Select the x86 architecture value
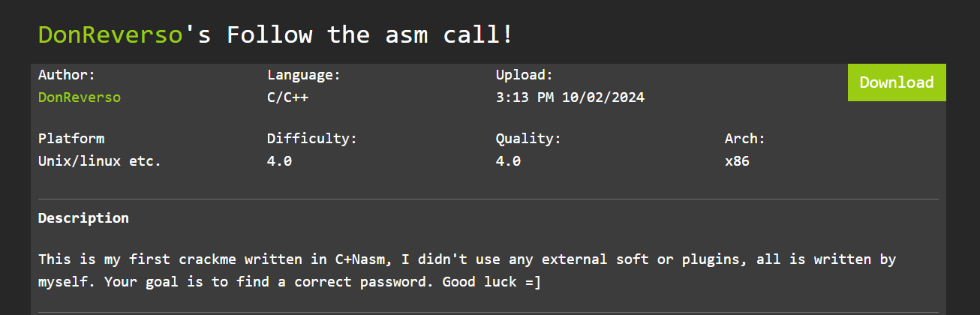980x315 pixels. tap(737, 161)
